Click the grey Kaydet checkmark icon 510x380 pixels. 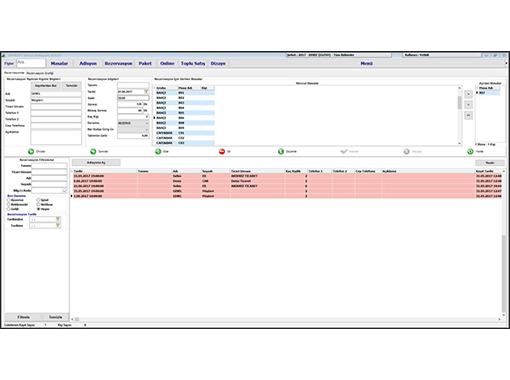[x=344, y=152]
